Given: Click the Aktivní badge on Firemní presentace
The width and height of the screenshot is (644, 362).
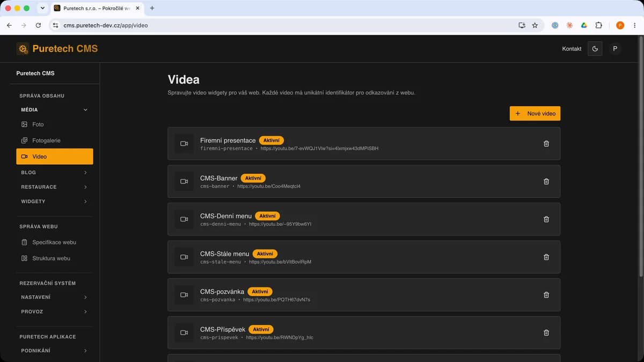Looking at the screenshot, I should click(272, 140).
